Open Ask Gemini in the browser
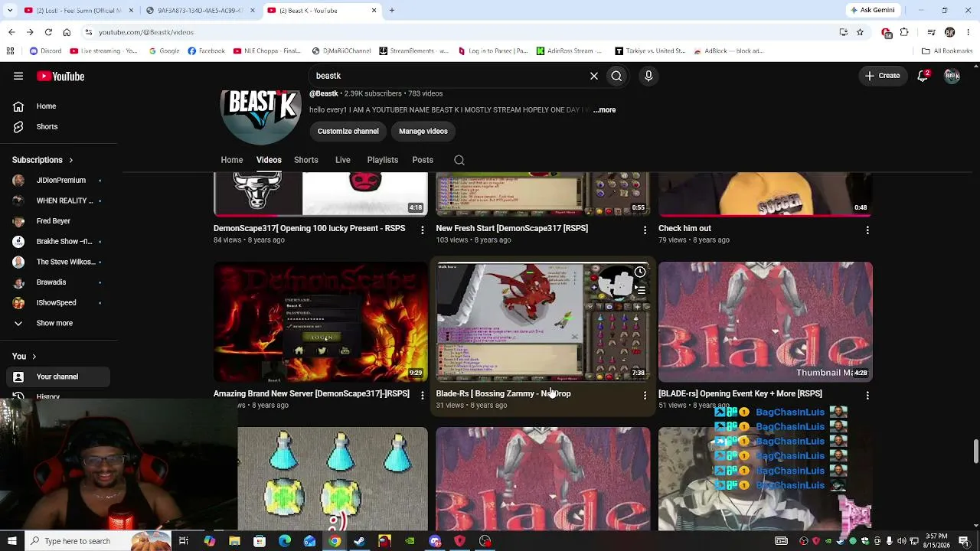 tap(873, 10)
